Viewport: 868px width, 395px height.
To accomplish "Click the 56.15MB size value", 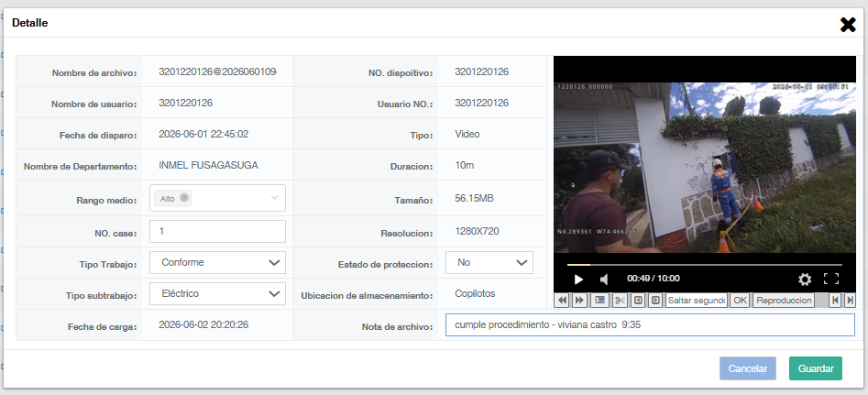I will click(x=474, y=198).
